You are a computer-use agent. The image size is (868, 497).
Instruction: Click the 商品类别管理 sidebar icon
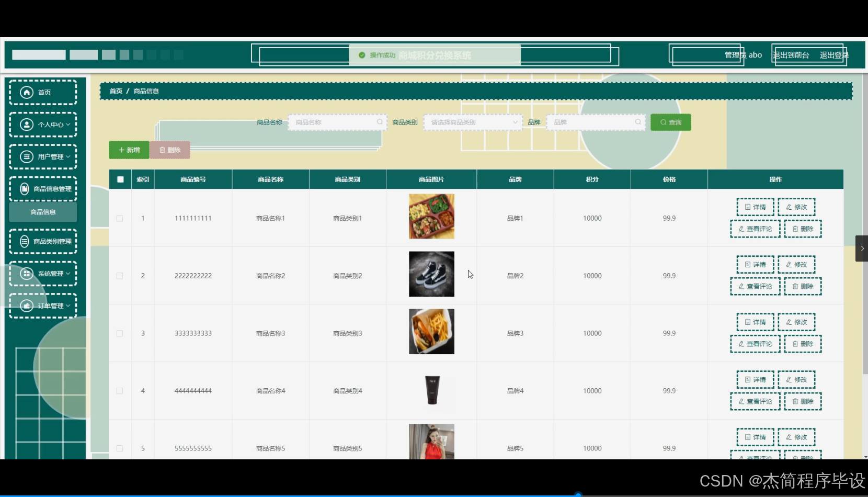[x=25, y=241]
